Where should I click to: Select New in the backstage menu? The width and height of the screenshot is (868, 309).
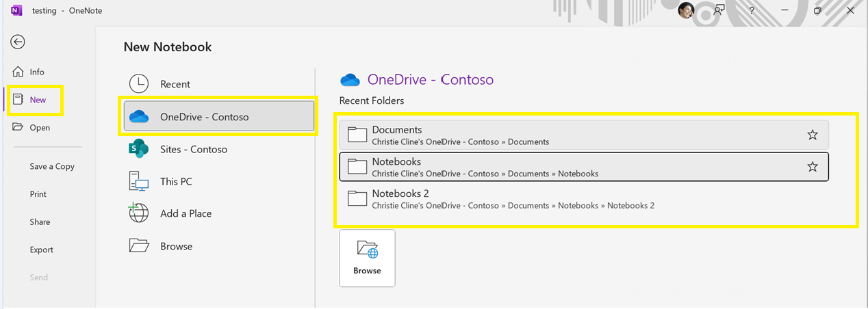click(x=38, y=100)
